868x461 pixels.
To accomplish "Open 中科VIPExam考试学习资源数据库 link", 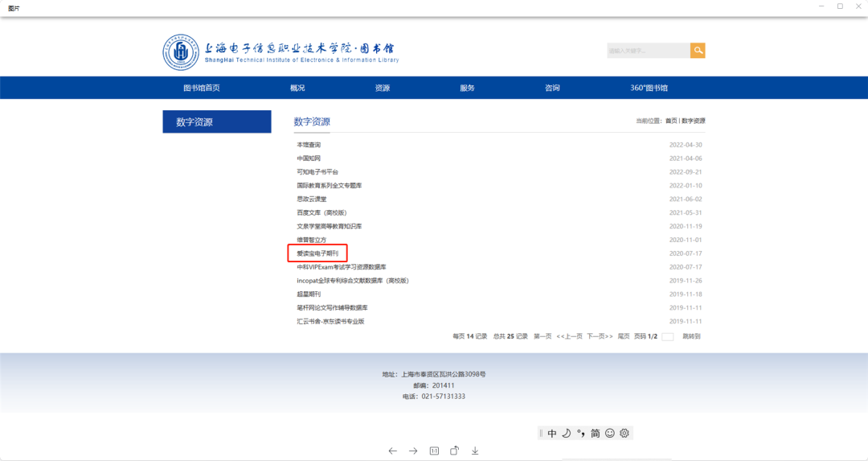I will [x=341, y=267].
